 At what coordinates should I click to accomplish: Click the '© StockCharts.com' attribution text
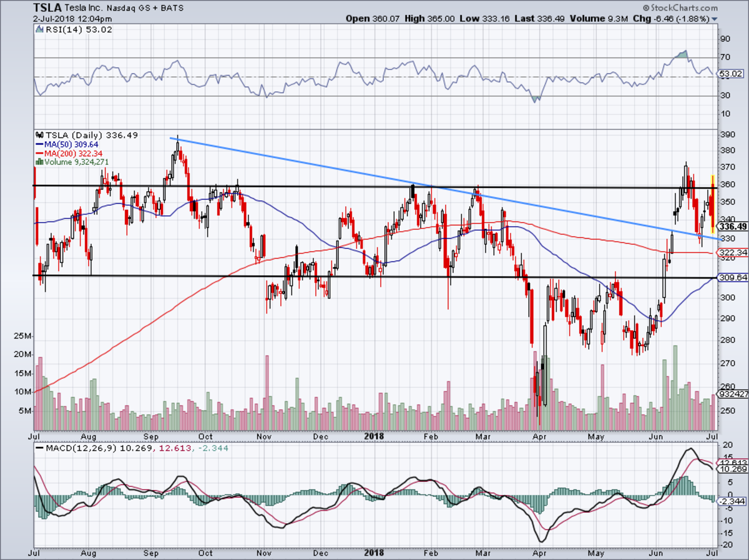[x=680, y=8]
